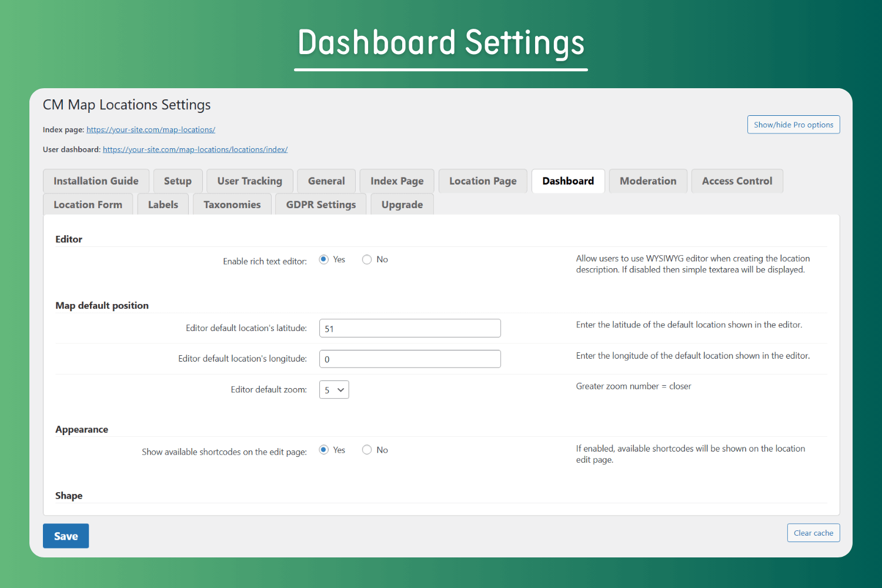The width and height of the screenshot is (882, 588).
Task: Open the Installation Guide tab
Action: point(96,181)
